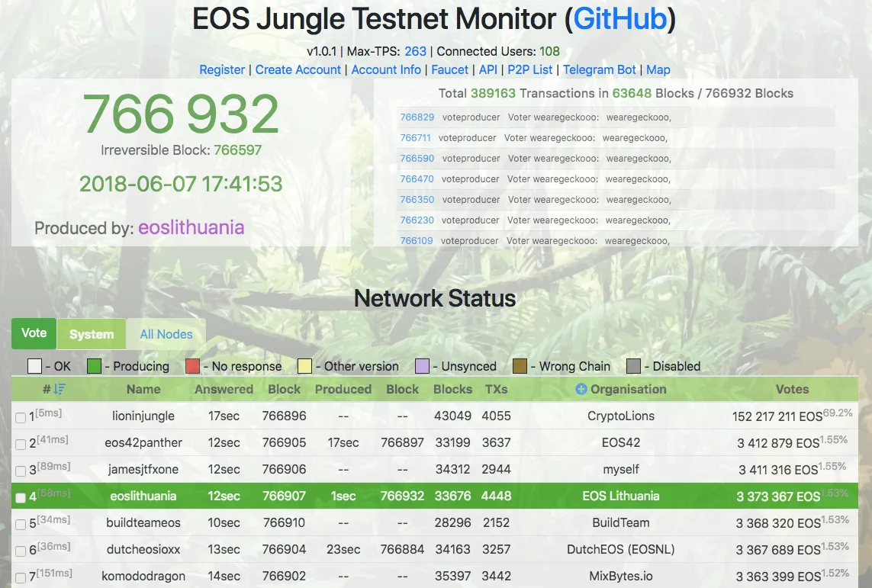
Task: Click the Organisation column header
Action: pos(629,389)
